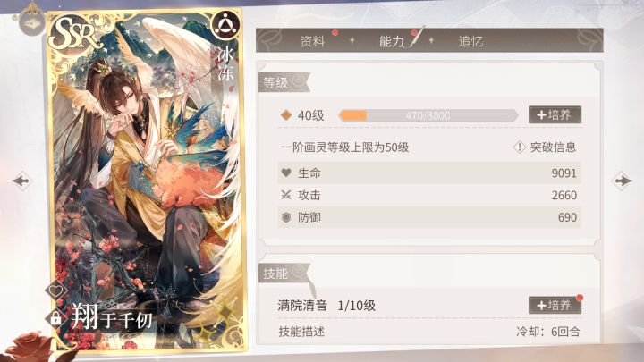Expand the 技能描述 skill description
This screenshot has height=362, width=644.
(302, 332)
